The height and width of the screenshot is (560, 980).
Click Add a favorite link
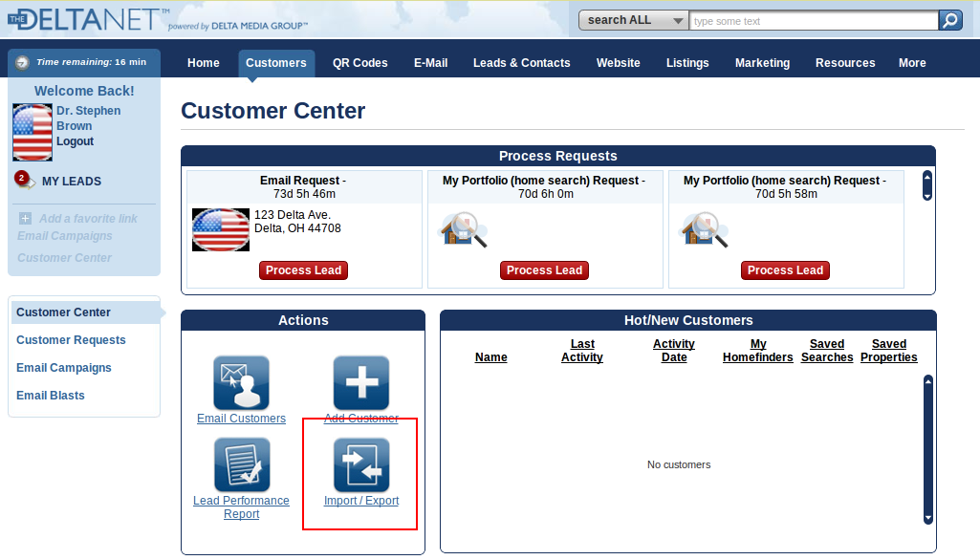point(88,219)
